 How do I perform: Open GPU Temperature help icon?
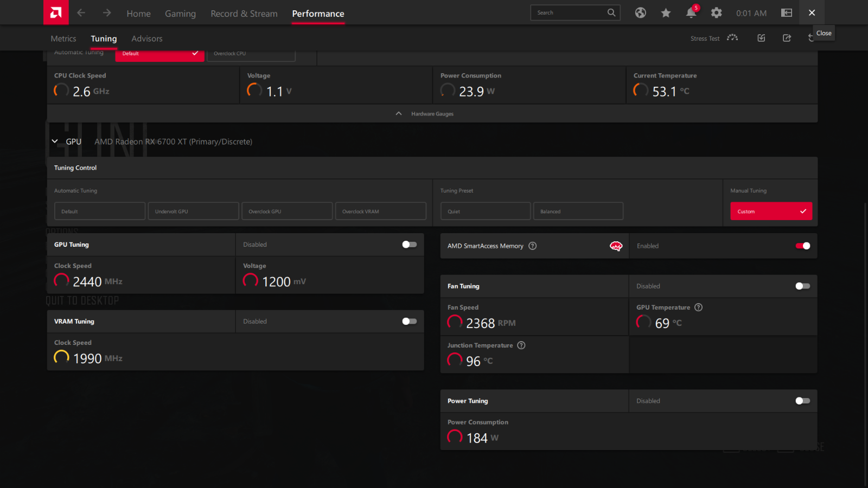point(699,307)
